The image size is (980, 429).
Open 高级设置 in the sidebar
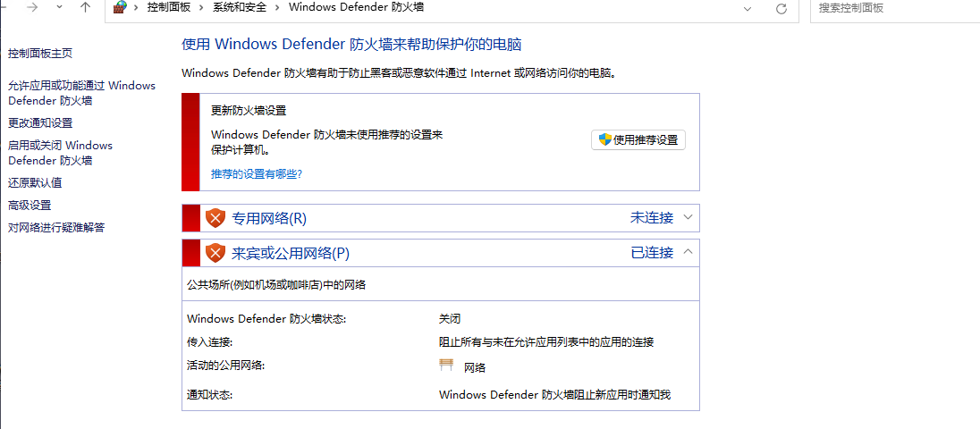pos(30,206)
